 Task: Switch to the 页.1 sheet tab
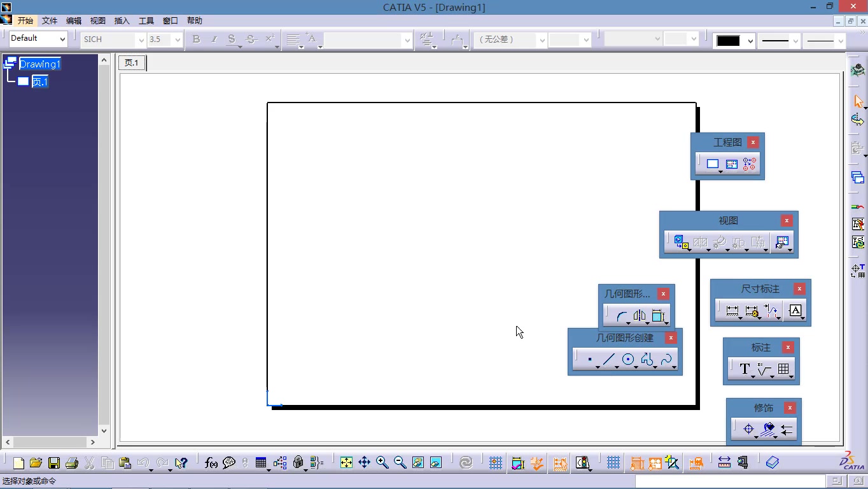pos(132,62)
